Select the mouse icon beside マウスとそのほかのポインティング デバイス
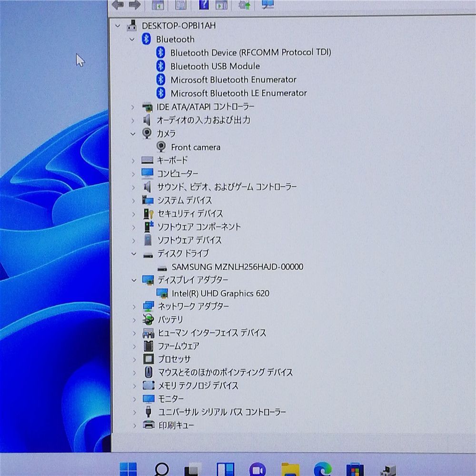This screenshot has width=476, height=476. point(149,372)
